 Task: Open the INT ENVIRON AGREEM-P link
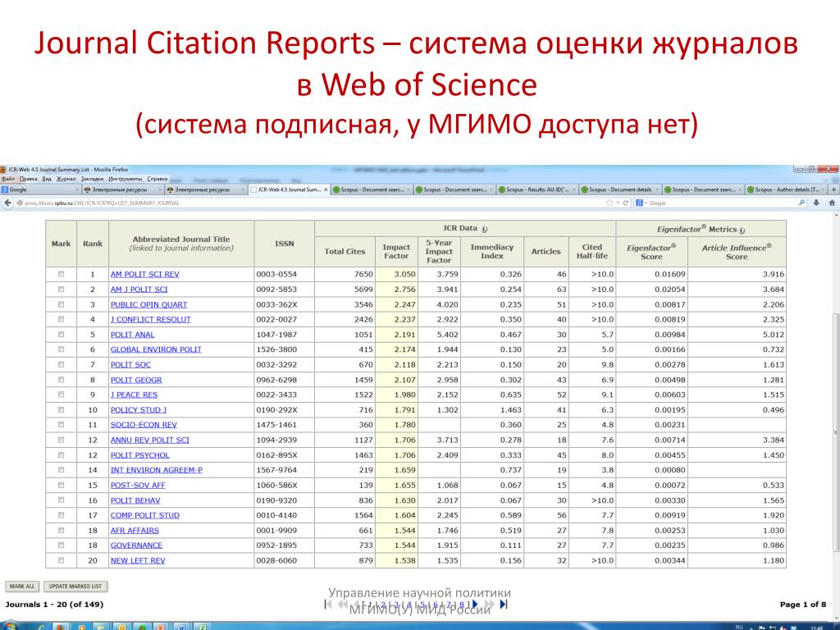tap(157, 470)
